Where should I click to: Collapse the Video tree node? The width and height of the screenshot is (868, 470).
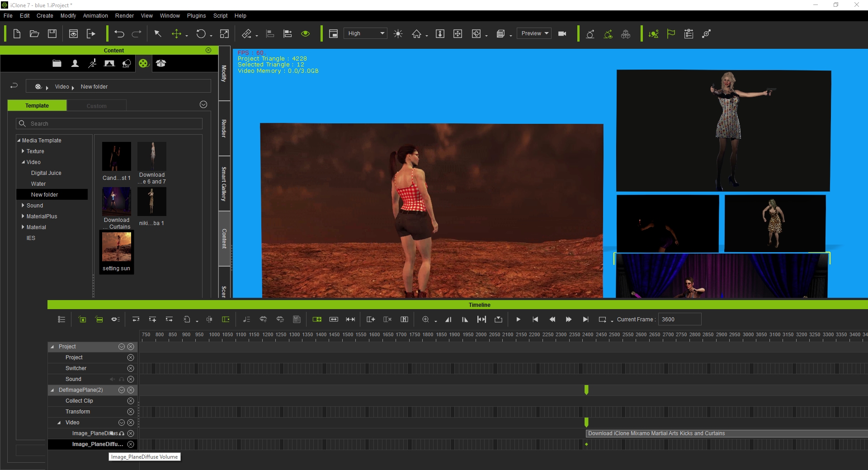(x=23, y=162)
